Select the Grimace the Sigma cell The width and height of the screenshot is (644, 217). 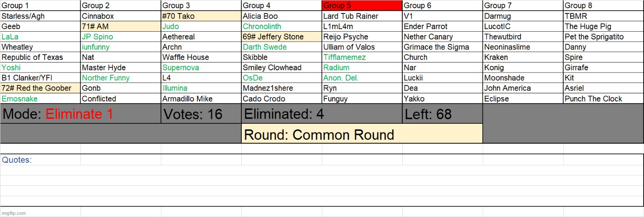[436, 47]
